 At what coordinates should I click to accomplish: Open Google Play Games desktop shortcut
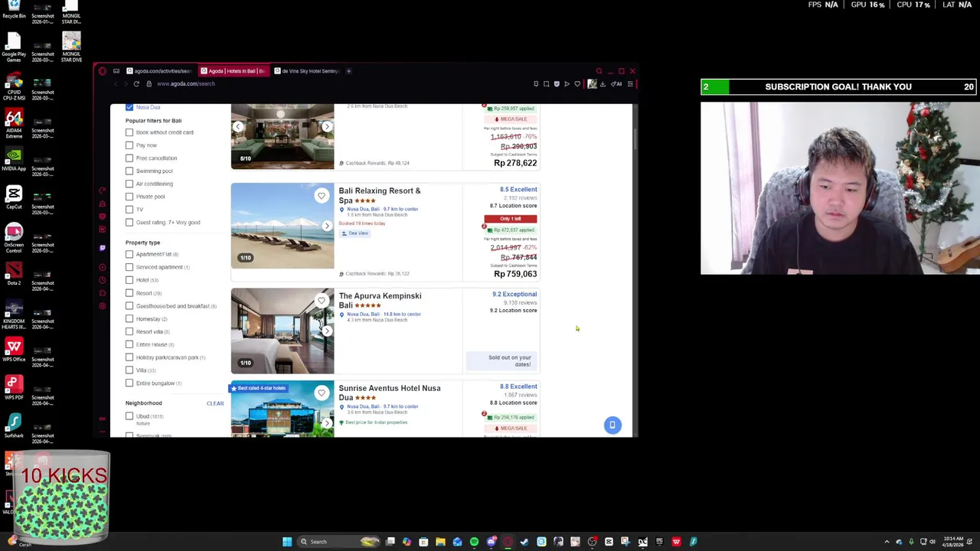pos(14,46)
